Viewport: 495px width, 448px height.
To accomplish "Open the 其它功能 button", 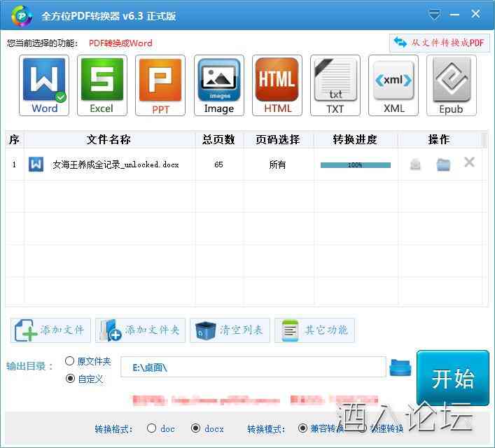I will coord(314,330).
